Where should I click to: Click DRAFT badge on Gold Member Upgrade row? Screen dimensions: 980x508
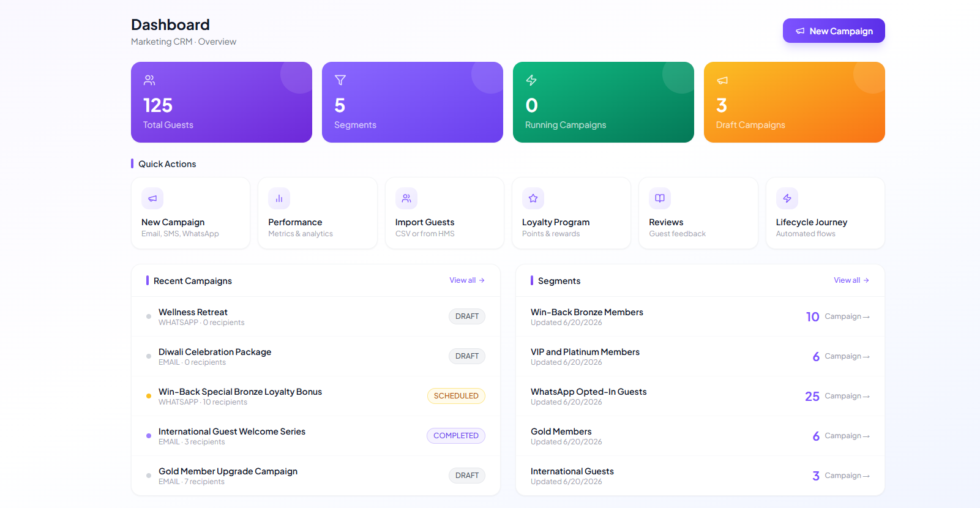pos(467,476)
